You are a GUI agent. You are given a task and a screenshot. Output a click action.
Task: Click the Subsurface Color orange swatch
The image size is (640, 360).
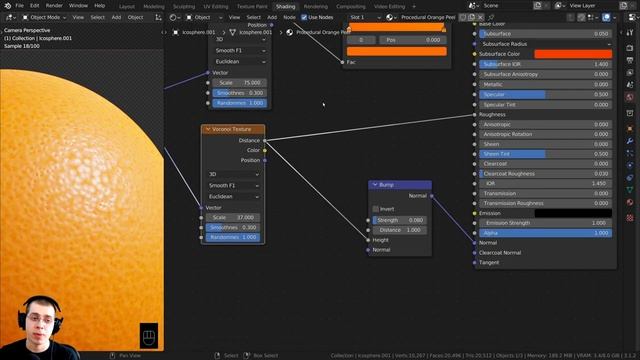(x=573, y=54)
